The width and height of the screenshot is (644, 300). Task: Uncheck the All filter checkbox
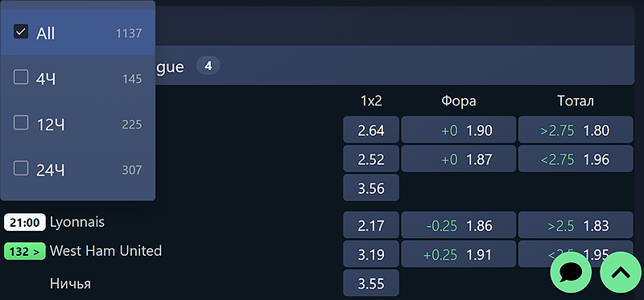click(x=21, y=31)
